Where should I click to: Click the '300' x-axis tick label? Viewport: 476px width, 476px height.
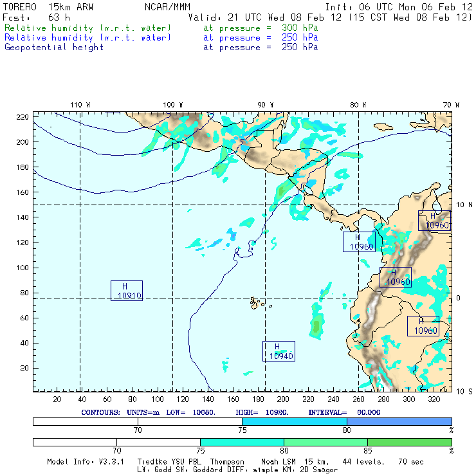coord(409,399)
